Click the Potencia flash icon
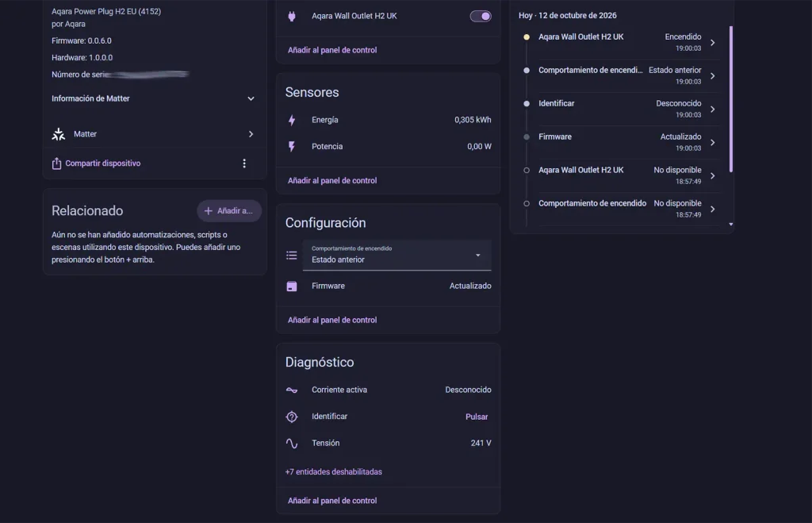This screenshot has width=812, height=523. 292,147
